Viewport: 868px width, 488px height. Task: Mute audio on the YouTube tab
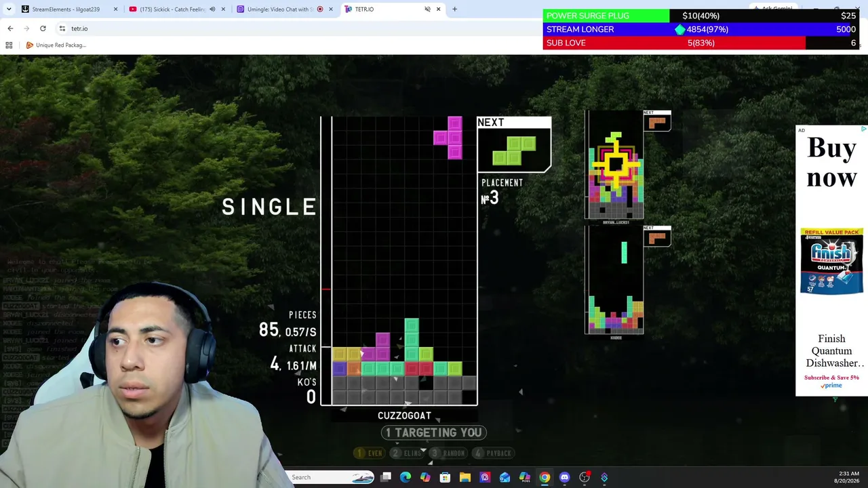[x=212, y=9]
